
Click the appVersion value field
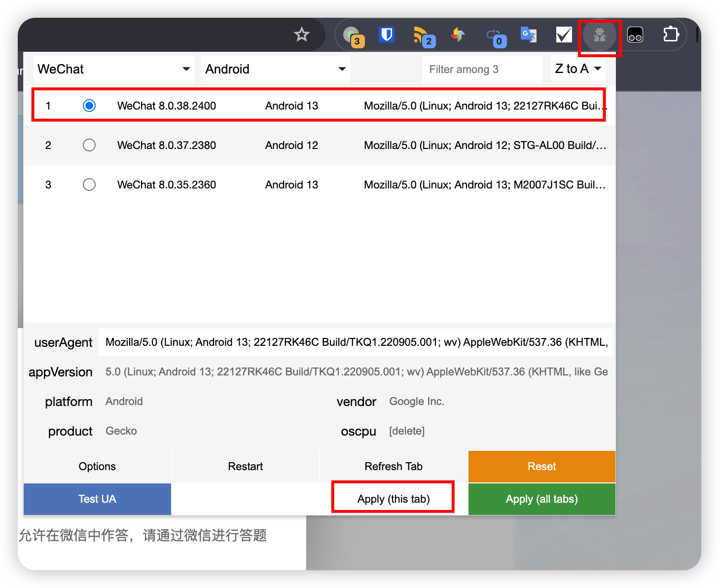356,372
